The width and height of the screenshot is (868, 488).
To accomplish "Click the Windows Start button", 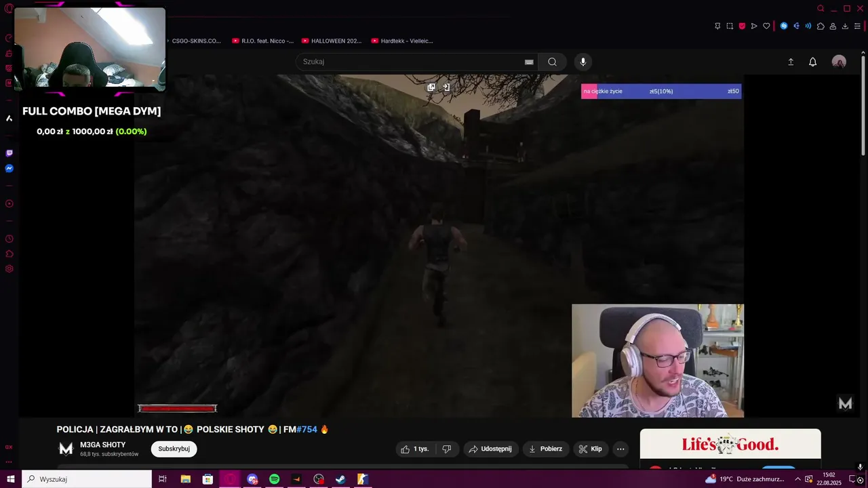I will click(11, 479).
